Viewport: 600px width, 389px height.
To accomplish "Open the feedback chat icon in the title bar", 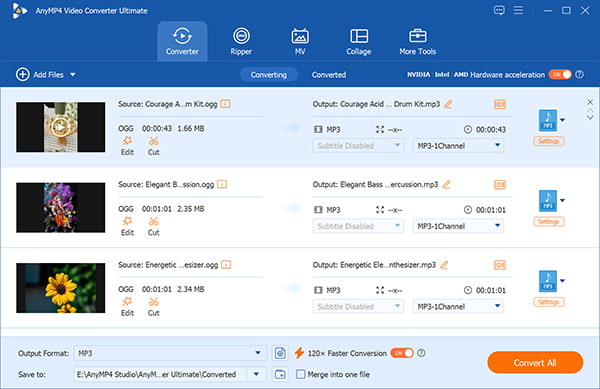I will point(499,10).
